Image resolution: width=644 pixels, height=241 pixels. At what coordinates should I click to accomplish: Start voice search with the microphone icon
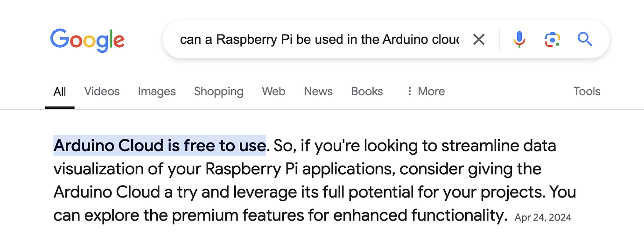519,40
